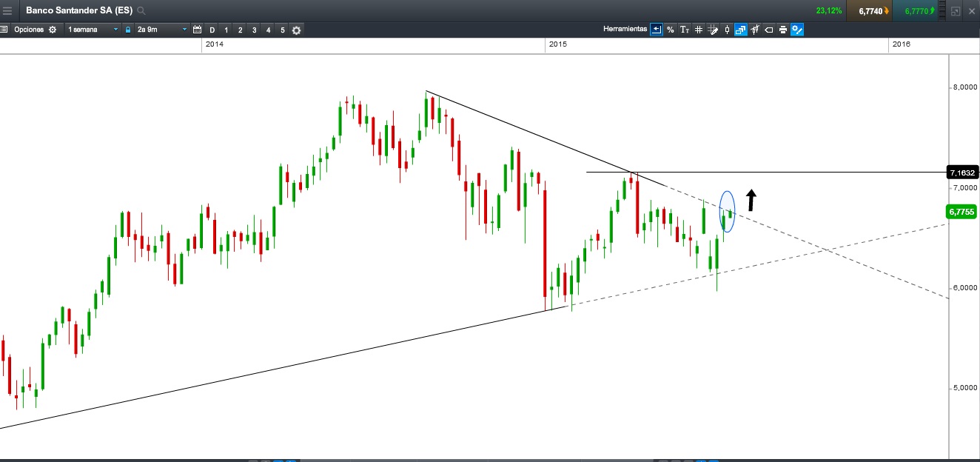
Task: Click the search magnifier next to Banco Santander
Action: [x=141, y=10]
